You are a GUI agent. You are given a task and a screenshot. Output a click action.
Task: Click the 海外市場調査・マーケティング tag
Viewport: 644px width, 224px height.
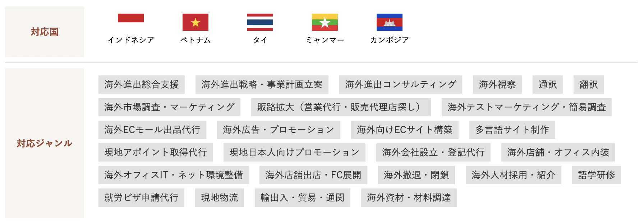[169, 107]
